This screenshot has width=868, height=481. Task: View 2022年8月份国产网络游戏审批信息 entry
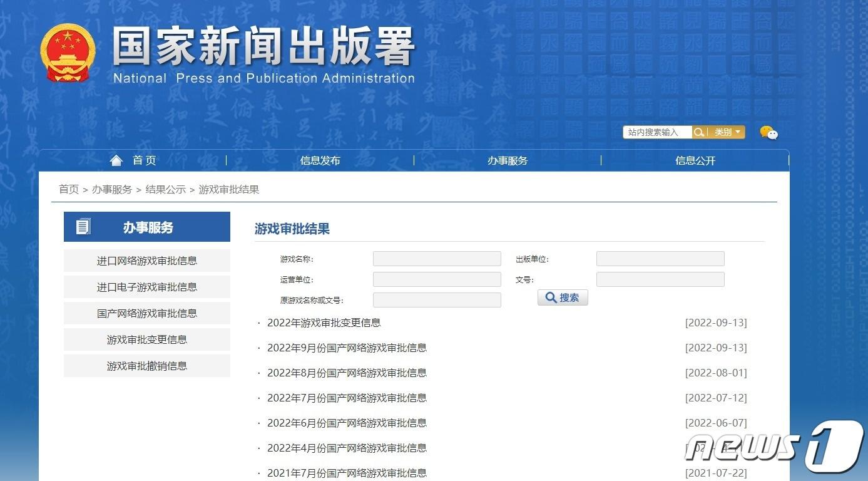pyautogui.click(x=347, y=373)
